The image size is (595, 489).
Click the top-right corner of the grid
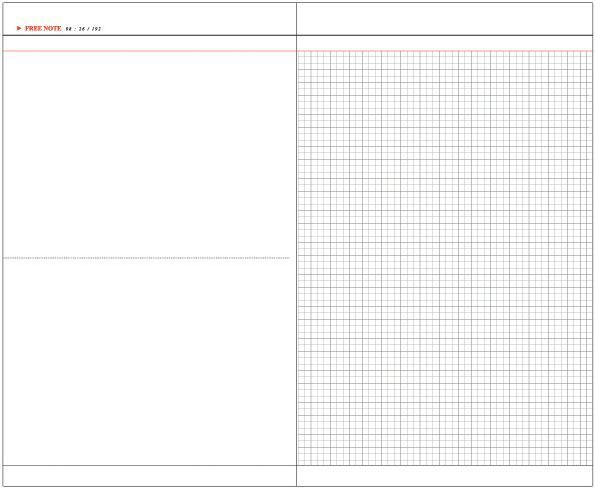(x=591, y=52)
